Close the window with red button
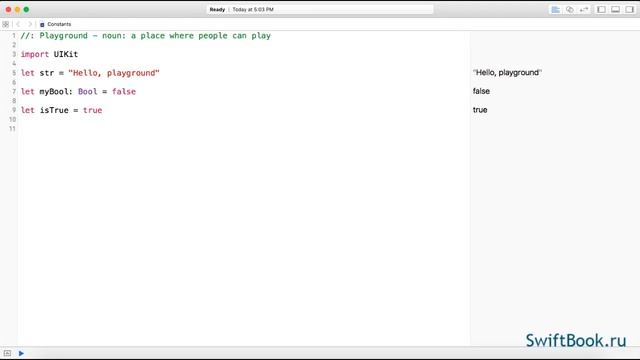 coord(8,9)
